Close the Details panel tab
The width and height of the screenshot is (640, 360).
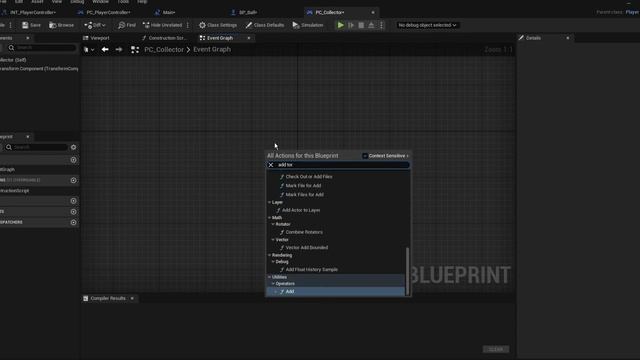[x=567, y=38]
